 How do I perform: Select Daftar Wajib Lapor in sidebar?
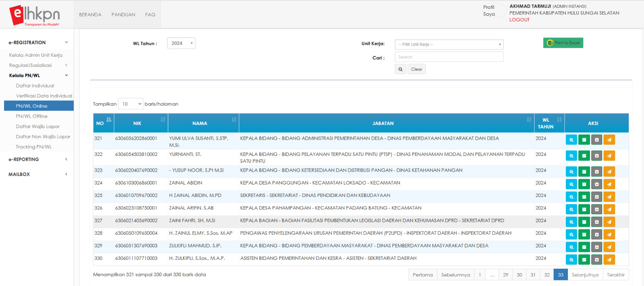[38, 126]
